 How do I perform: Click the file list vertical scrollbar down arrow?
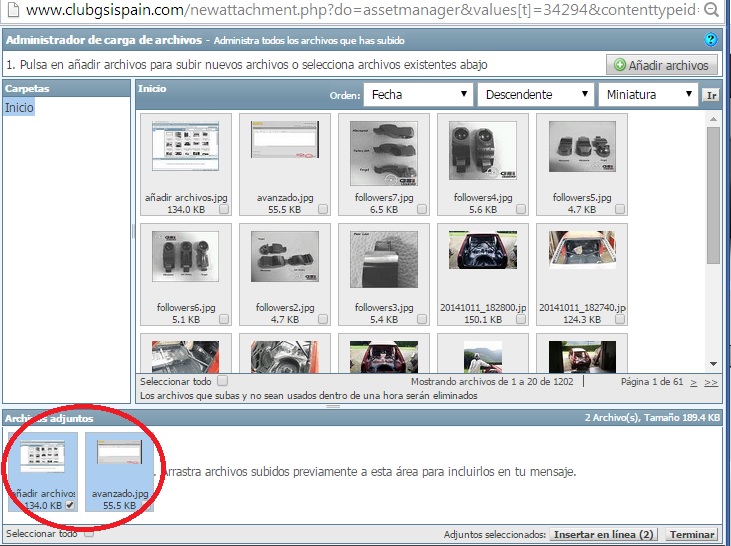click(713, 363)
